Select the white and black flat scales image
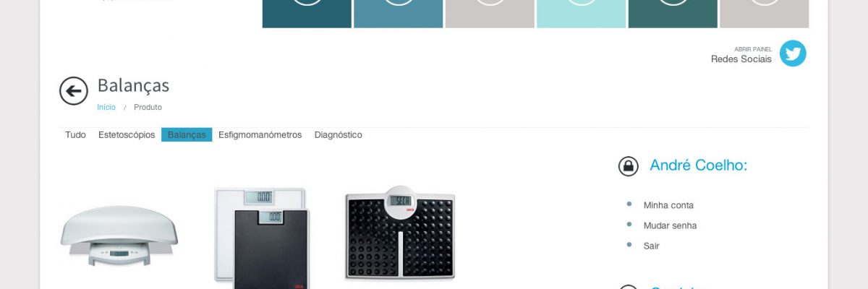868x289 pixels. (x=262, y=238)
